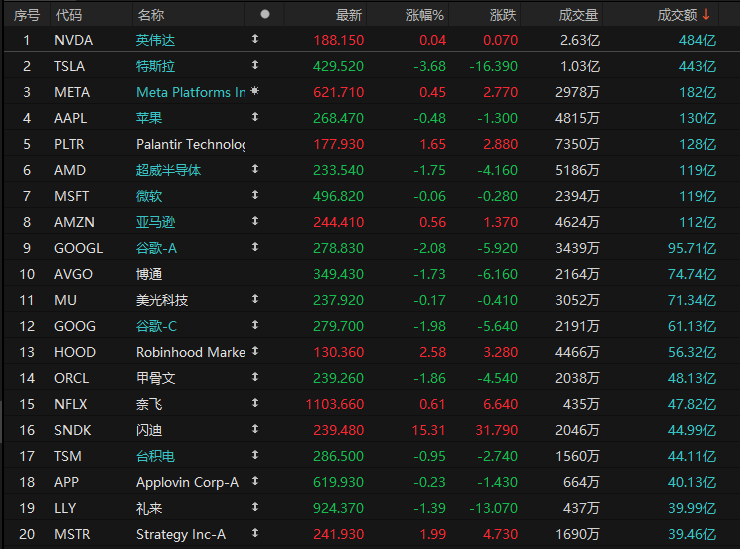The image size is (740, 549).
Task: Select the 甲骨文 name cell
Action: 155,378
